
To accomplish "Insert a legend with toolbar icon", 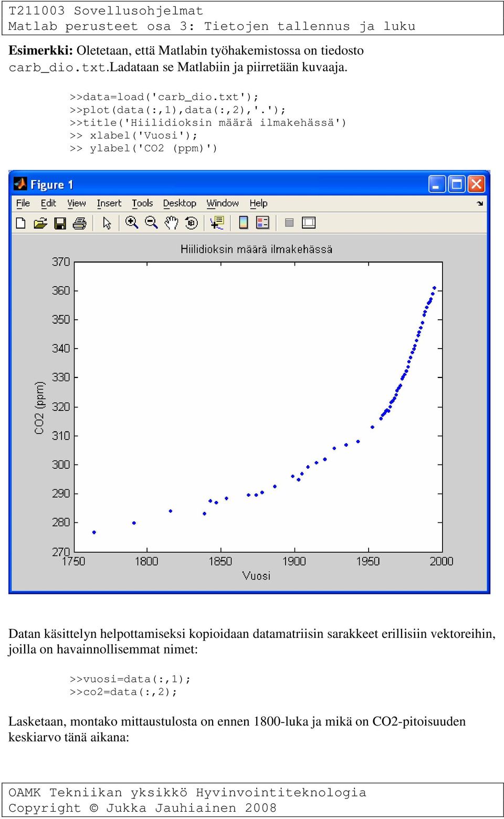I will (x=262, y=223).
